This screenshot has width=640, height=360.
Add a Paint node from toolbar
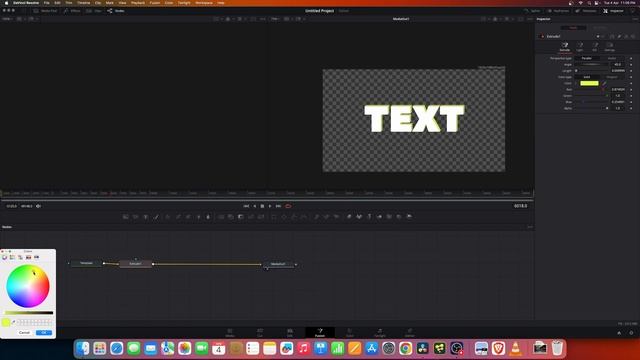(x=156, y=217)
